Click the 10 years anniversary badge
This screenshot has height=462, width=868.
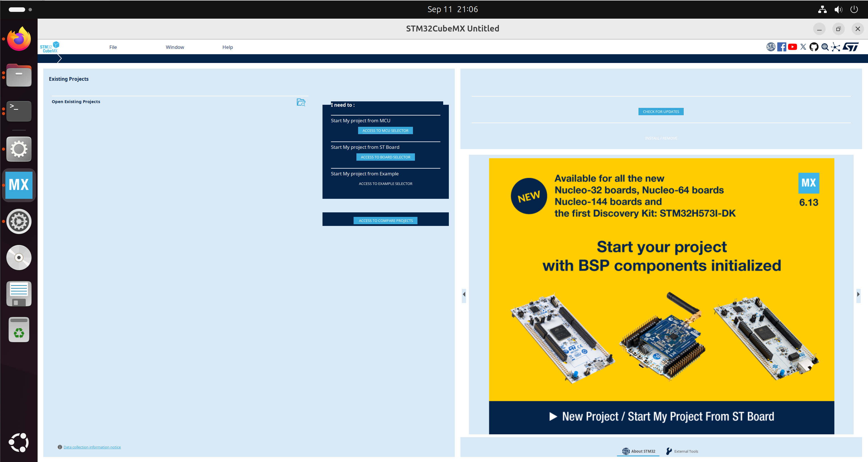pos(770,47)
